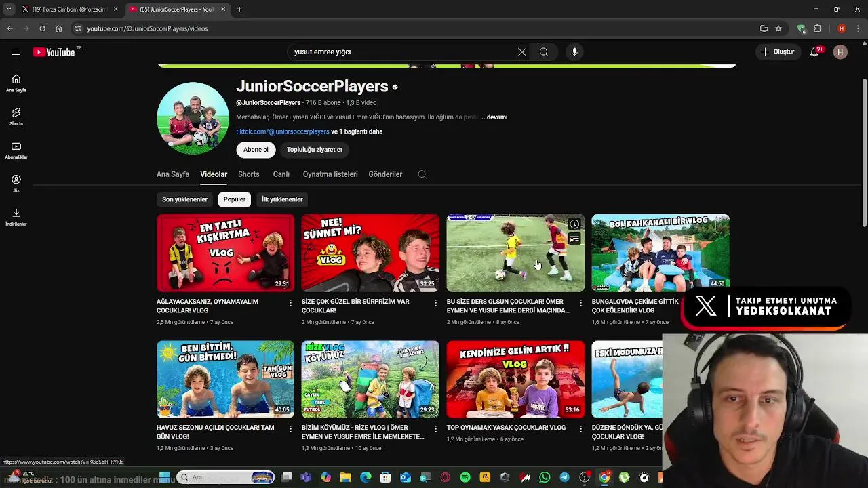Click the JuniorSoccerPlayers channel avatar
This screenshot has width=868, height=488.
[193, 119]
